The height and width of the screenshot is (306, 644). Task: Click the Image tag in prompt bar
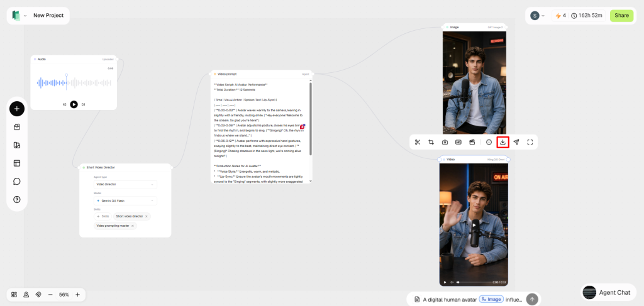point(491,300)
